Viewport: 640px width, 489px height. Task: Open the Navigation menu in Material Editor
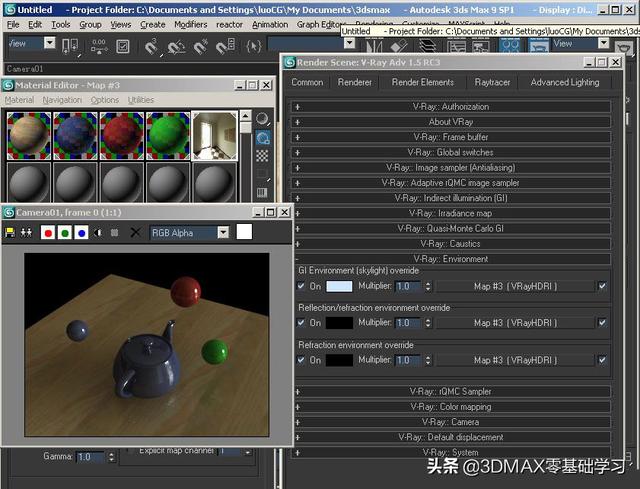pyautogui.click(x=62, y=100)
